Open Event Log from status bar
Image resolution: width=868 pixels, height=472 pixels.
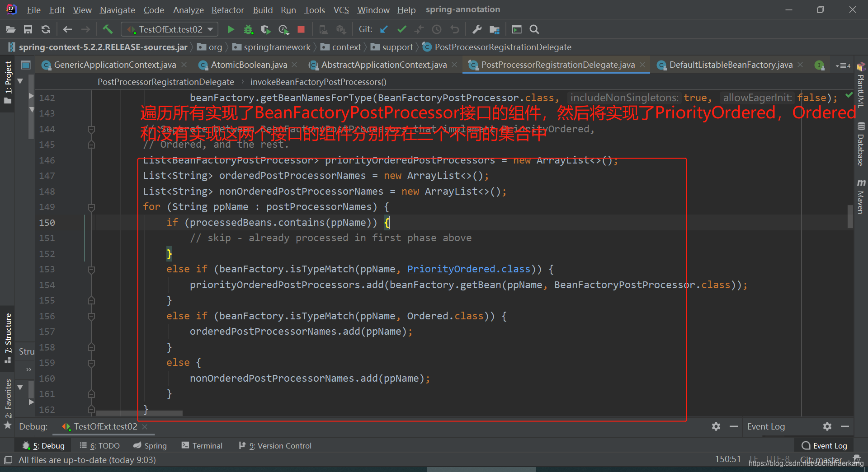tap(825, 446)
